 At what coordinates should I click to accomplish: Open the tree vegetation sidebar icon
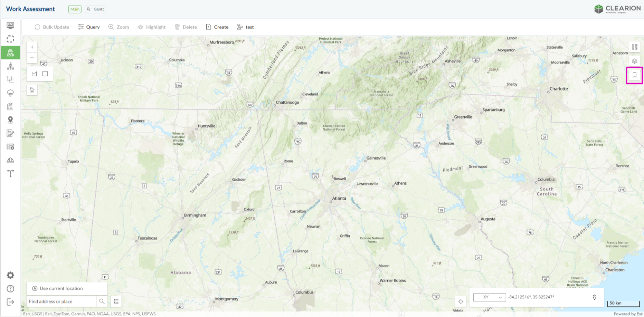10,93
